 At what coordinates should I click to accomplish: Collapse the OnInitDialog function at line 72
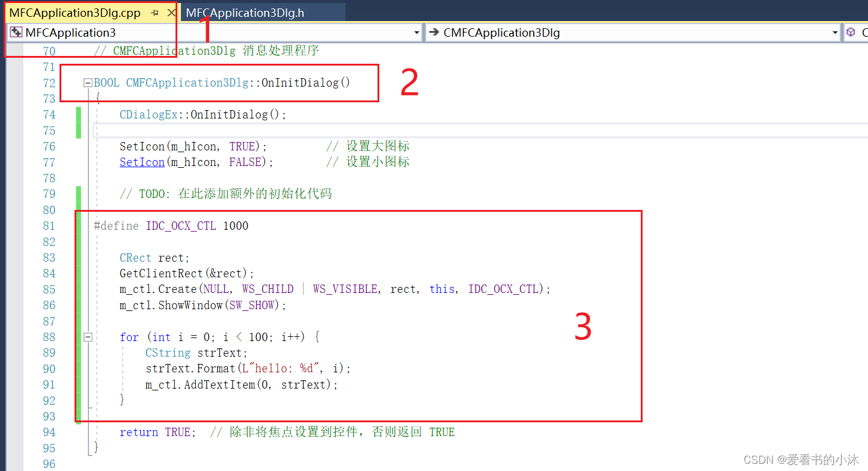[x=88, y=83]
